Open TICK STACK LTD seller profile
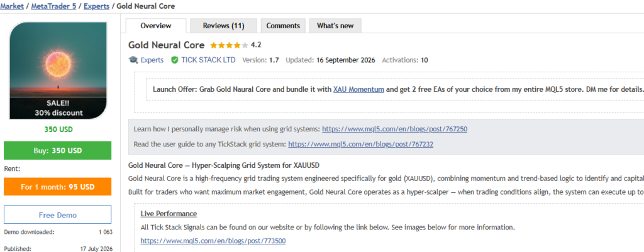The image size is (644, 252). tap(208, 60)
